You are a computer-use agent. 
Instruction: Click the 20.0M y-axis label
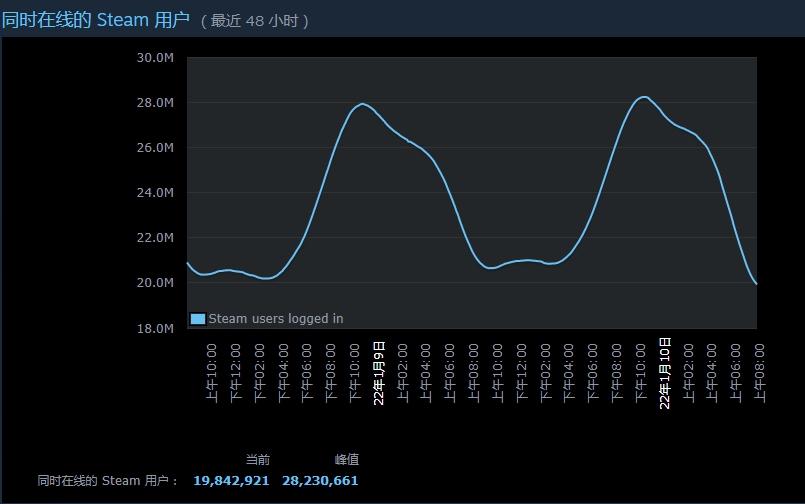[155, 283]
